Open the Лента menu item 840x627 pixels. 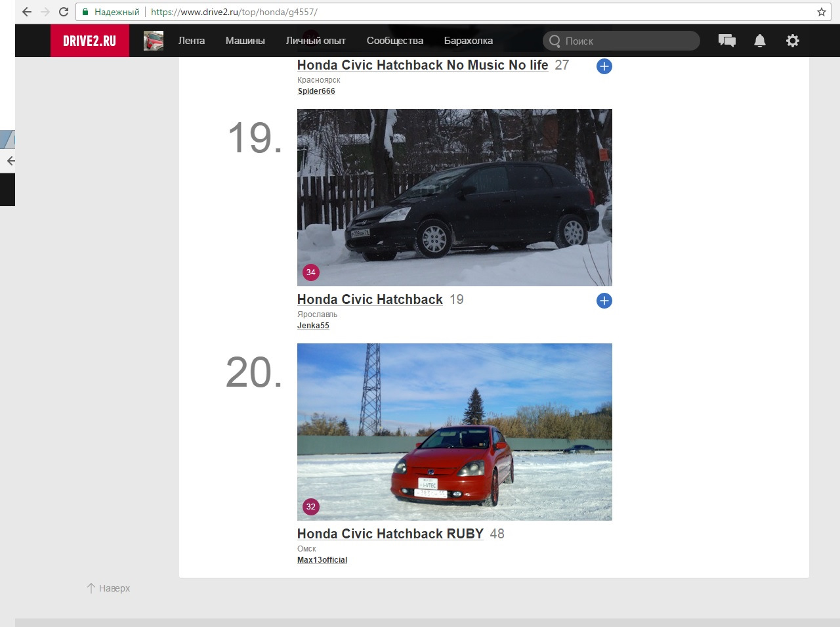click(x=192, y=41)
